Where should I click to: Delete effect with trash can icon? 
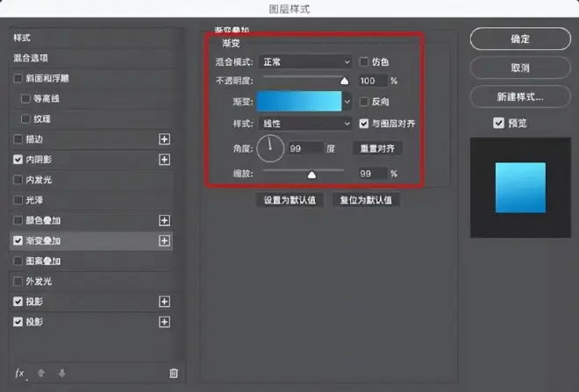coord(174,374)
